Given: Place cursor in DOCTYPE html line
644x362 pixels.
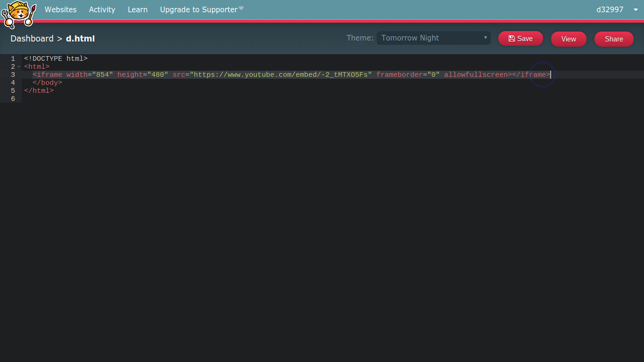Looking at the screenshot, I should coord(56,59).
